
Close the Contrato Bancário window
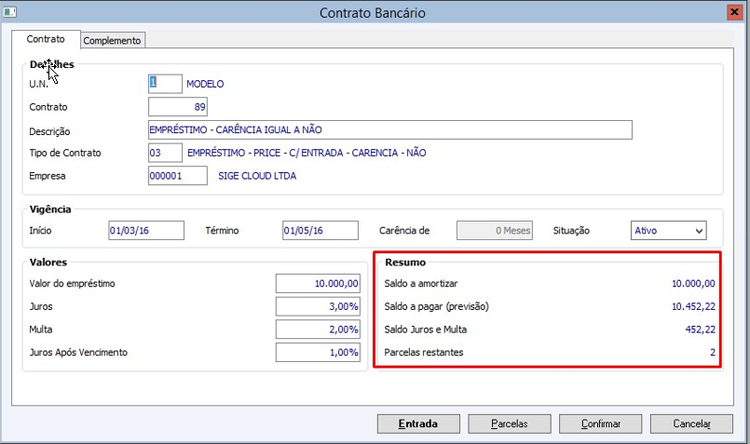point(735,13)
